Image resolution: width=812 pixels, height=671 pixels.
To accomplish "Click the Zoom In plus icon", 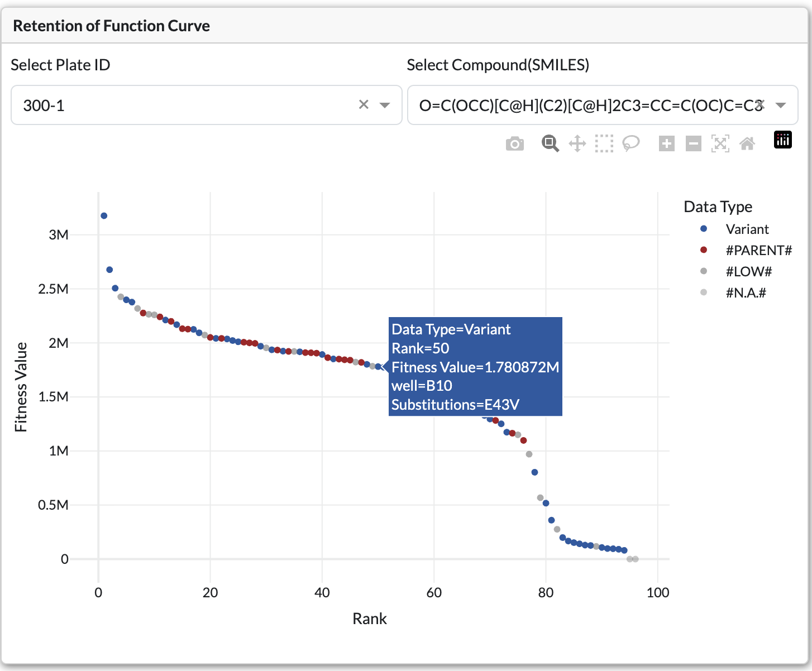I will click(666, 143).
